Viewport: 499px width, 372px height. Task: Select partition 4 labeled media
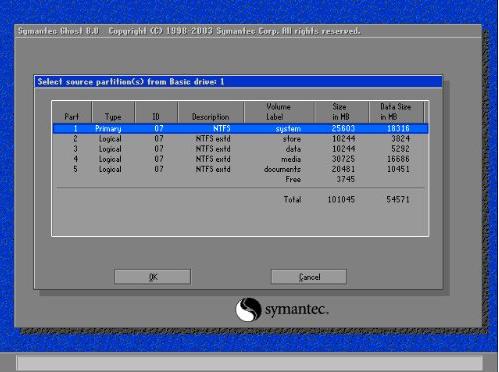[240, 159]
